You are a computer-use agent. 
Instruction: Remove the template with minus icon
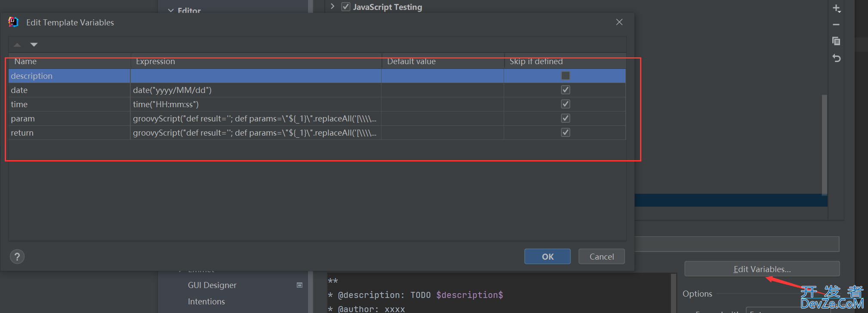click(x=836, y=25)
